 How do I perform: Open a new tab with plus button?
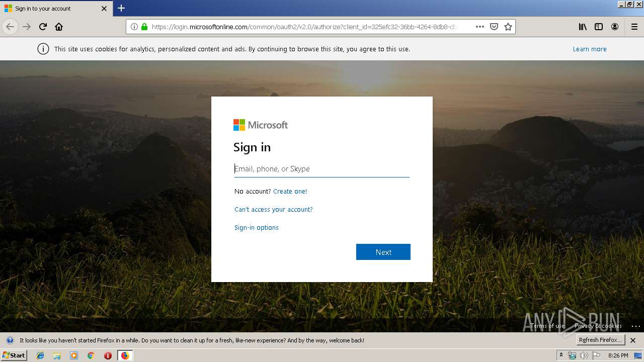[121, 8]
